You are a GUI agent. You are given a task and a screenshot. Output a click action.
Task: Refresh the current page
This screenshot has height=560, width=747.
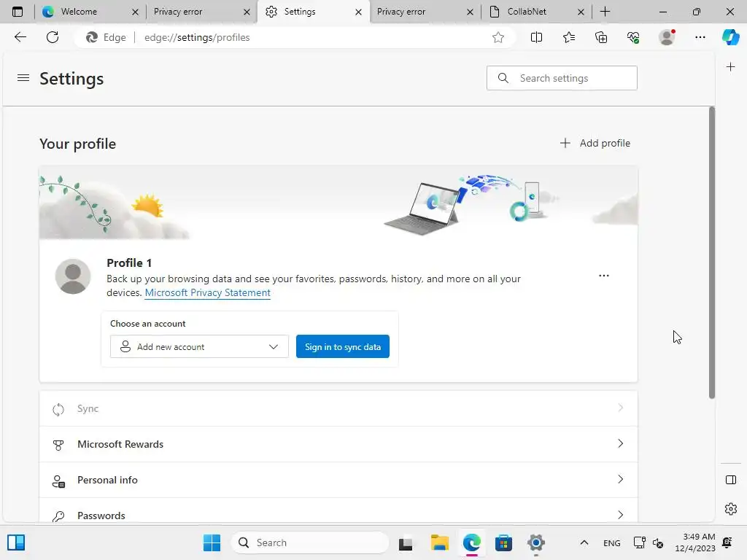point(53,37)
